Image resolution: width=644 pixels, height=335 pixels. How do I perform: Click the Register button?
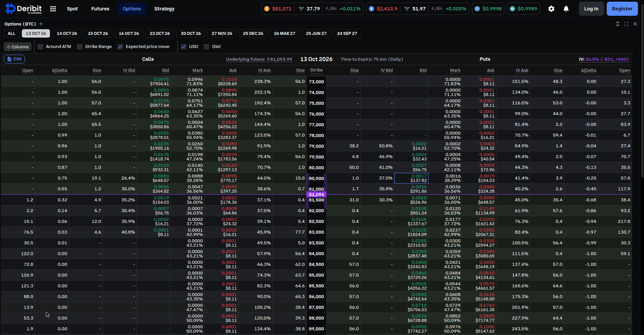point(622,9)
